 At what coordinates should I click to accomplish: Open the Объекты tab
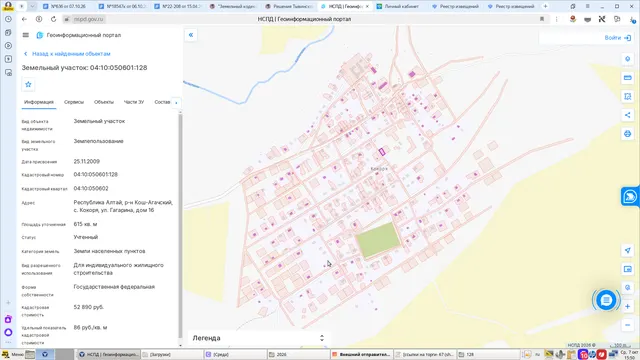point(104,102)
